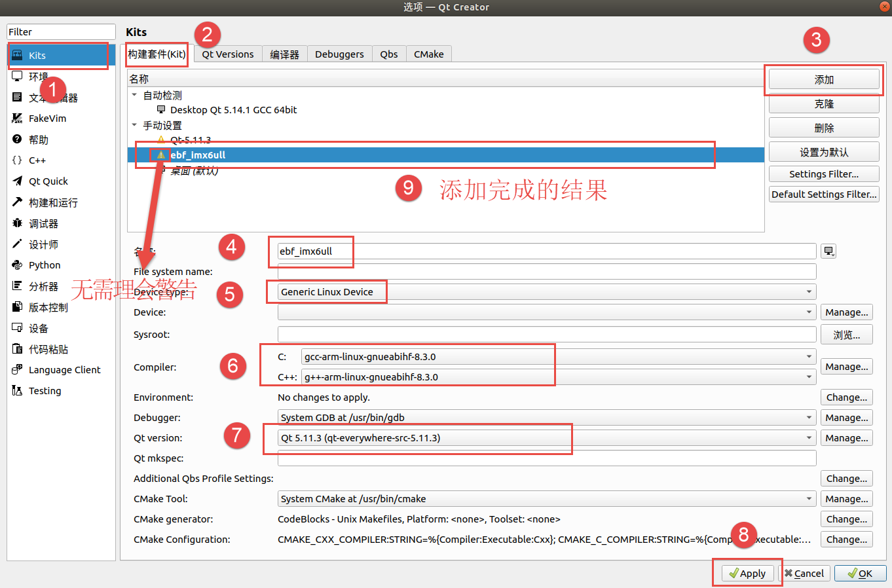
Task: Open the C compiler dropdown
Action: pos(559,357)
